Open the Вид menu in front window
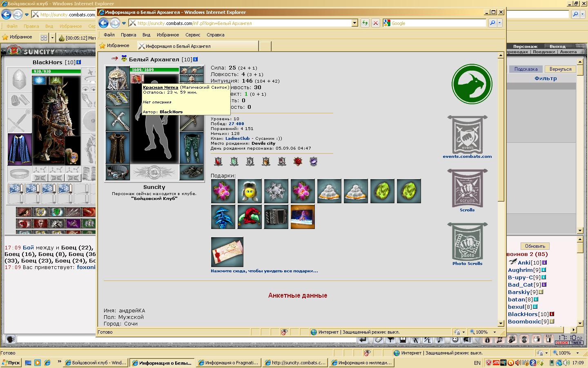588x368 pixels. tap(146, 35)
